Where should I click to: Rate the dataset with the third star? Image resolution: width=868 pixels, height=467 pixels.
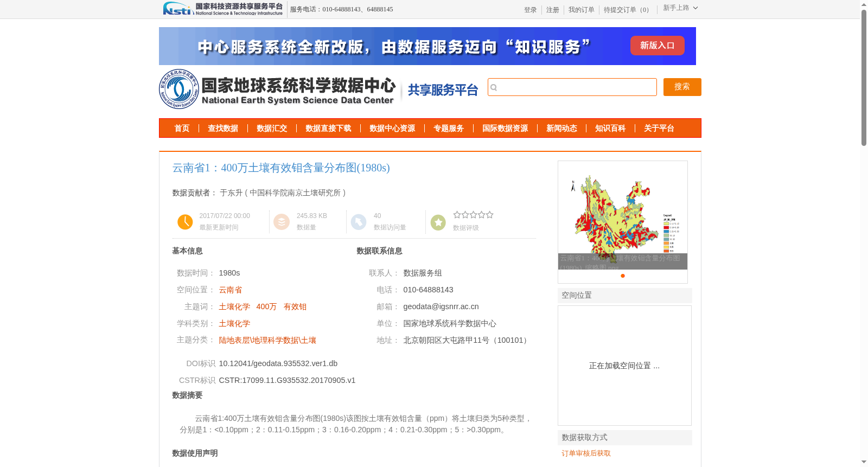tap(473, 215)
